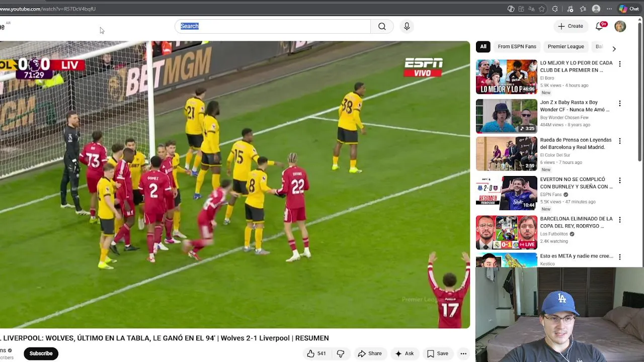Save the video to playlist
This screenshot has width=644, height=362.
pyautogui.click(x=437, y=353)
